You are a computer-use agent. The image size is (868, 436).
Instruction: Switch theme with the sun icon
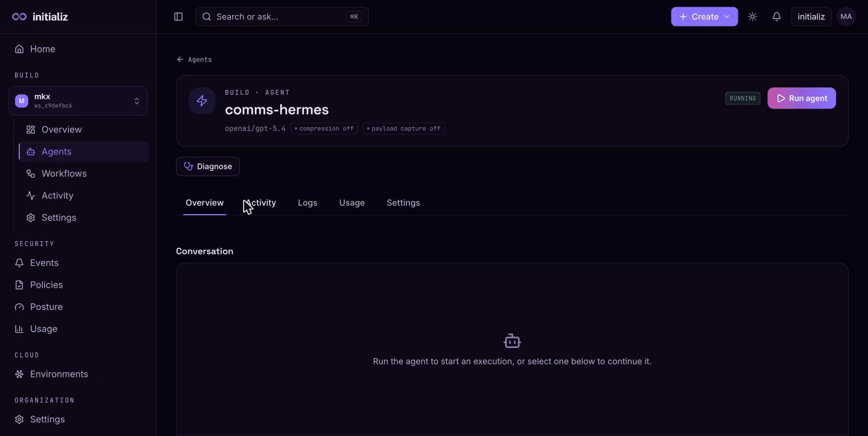tap(752, 17)
